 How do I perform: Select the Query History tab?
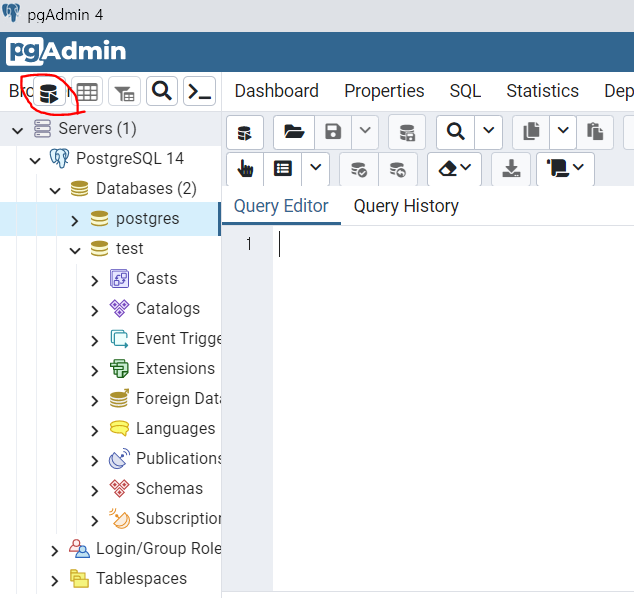click(x=406, y=206)
